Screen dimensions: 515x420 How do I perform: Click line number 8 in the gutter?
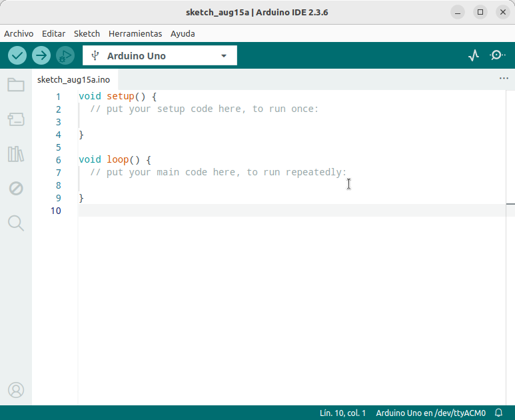point(59,185)
